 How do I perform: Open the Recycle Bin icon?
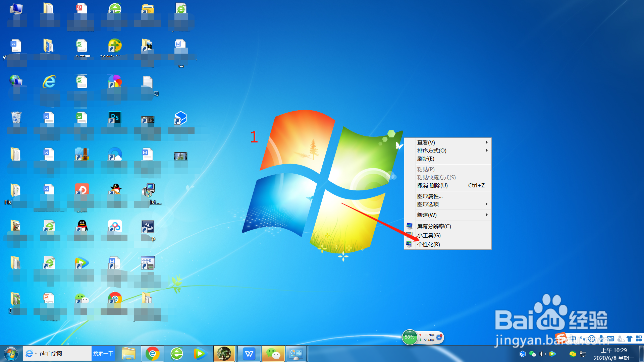click(x=16, y=118)
